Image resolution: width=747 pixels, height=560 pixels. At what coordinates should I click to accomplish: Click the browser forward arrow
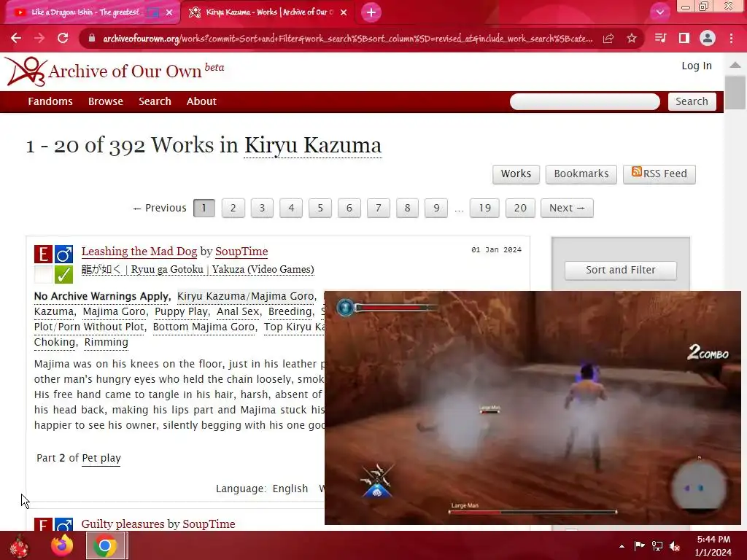coord(39,38)
